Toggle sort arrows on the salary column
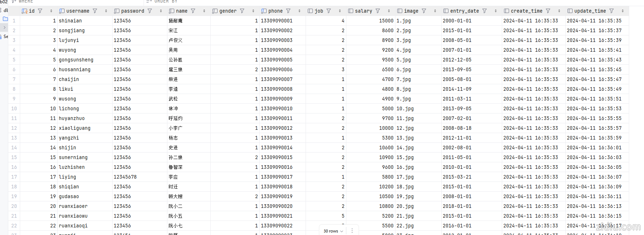 (x=389, y=11)
